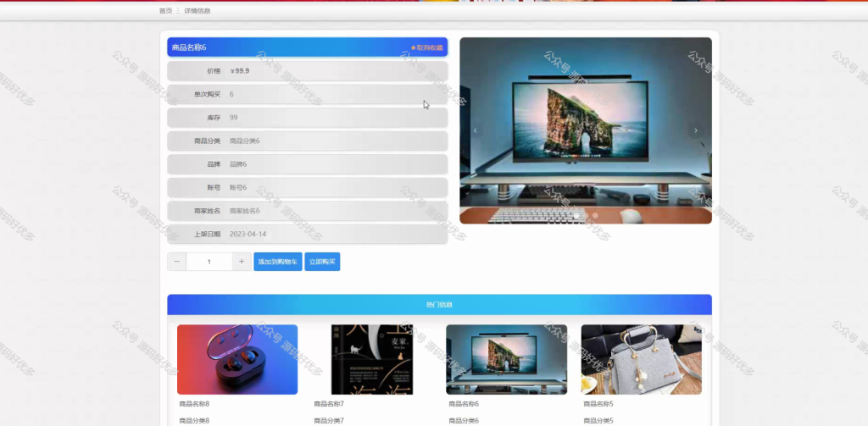
Task: Click the 热门信息 section header
Action: pyautogui.click(x=440, y=305)
